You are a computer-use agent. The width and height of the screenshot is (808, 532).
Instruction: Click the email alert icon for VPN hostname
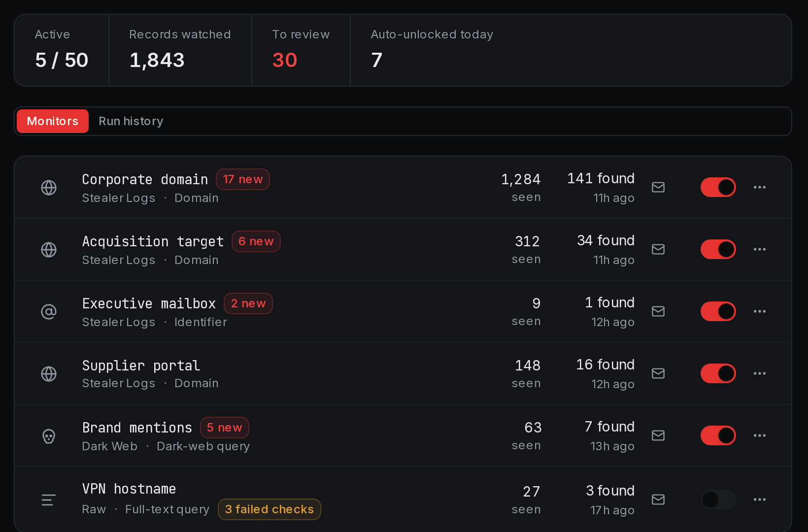(x=658, y=499)
